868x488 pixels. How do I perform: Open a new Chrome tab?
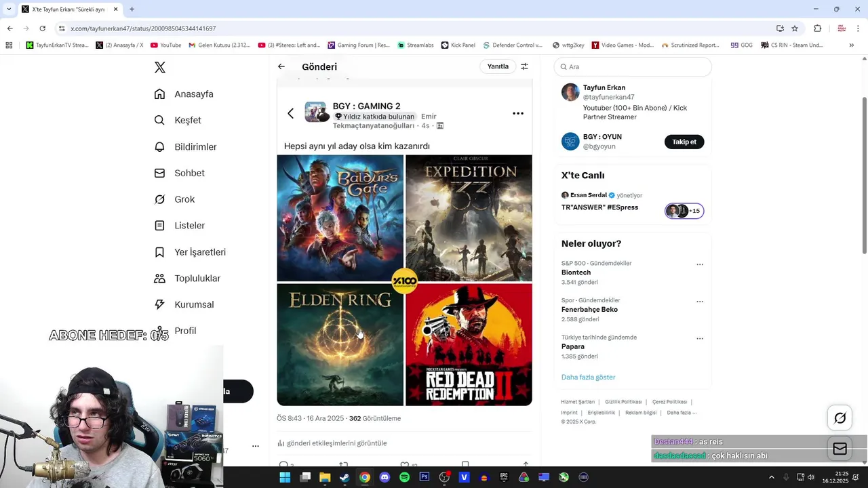[x=132, y=9]
